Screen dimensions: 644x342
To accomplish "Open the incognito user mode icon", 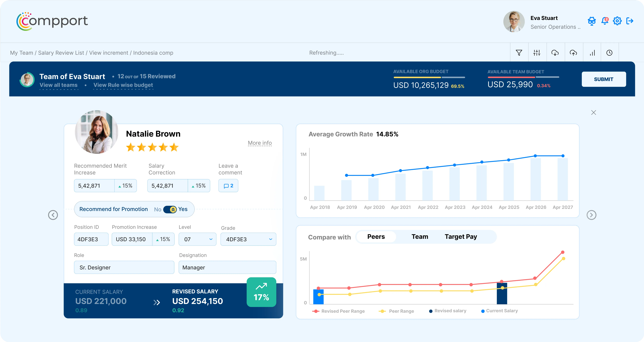I will click(x=592, y=21).
